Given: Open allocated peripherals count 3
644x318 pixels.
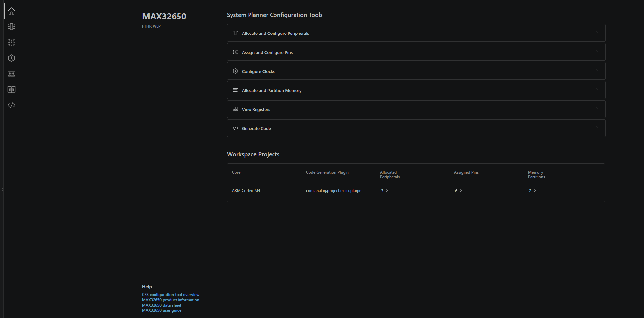Looking at the screenshot, I should [384, 191].
